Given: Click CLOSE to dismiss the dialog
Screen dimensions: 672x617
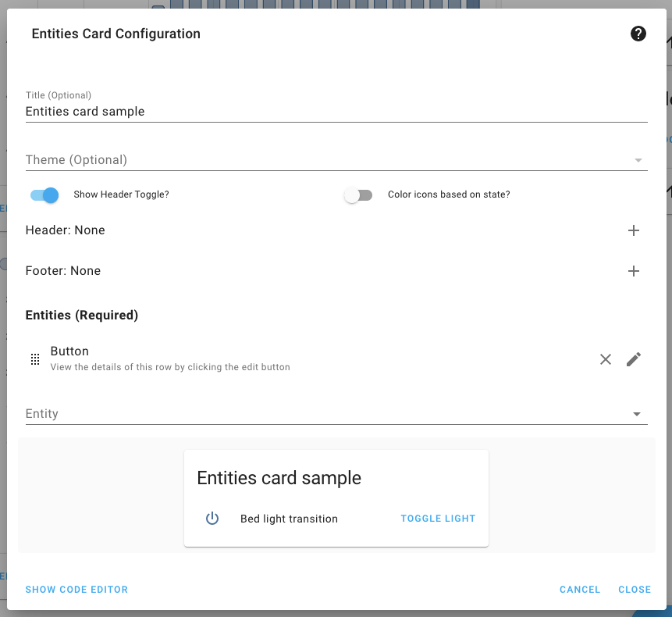Looking at the screenshot, I should 634,590.
